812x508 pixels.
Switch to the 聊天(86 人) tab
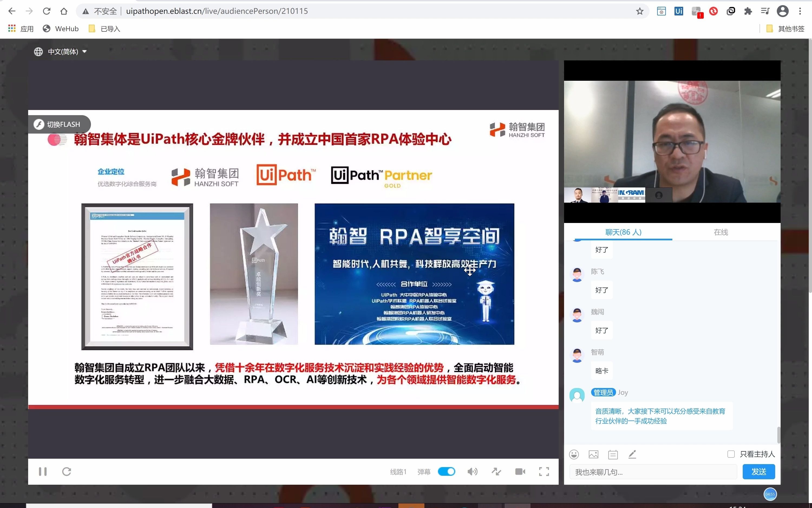pos(623,232)
